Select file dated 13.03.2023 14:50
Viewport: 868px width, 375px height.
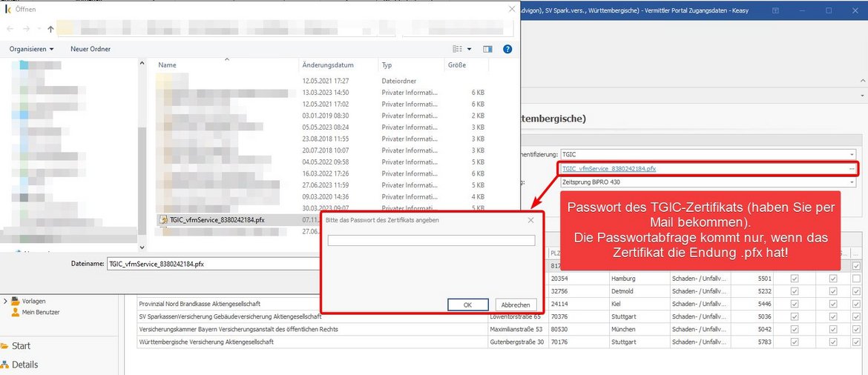(321, 93)
